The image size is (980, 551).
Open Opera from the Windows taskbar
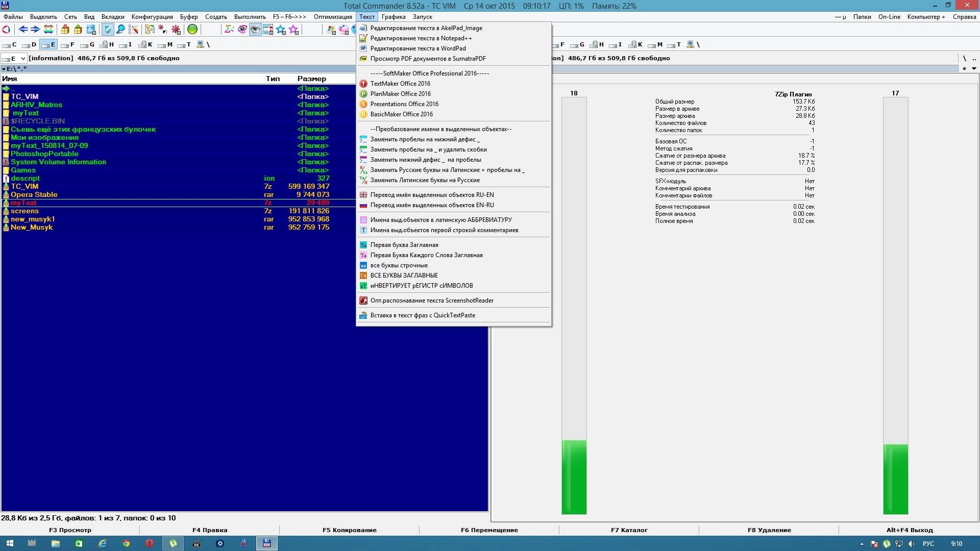(x=150, y=543)
